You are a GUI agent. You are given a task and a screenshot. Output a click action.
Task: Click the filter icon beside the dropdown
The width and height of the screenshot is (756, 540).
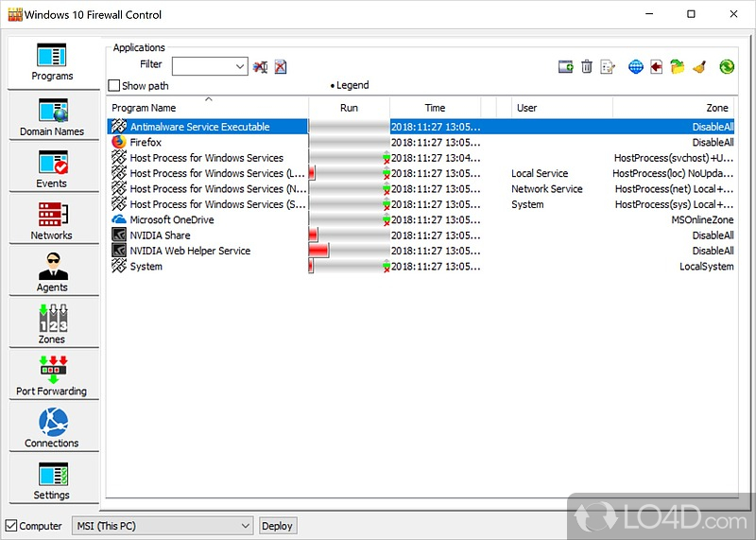[x=261, y=66]
